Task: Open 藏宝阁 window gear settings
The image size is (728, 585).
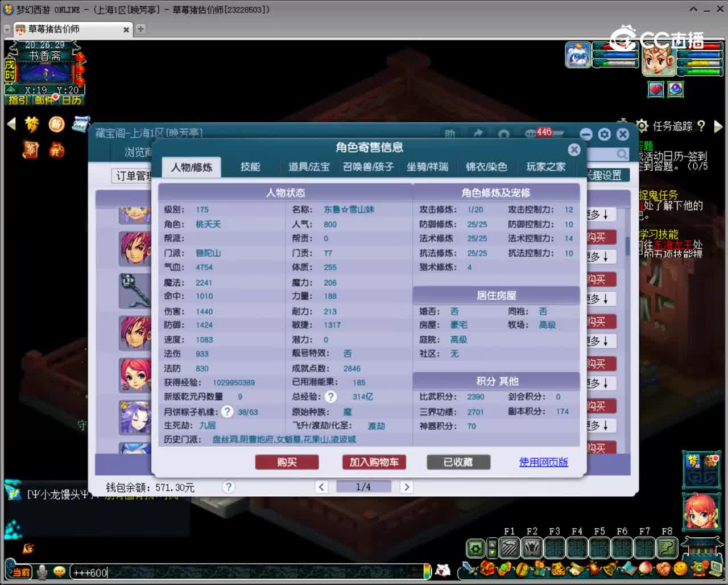Action: tap(605, 134)
